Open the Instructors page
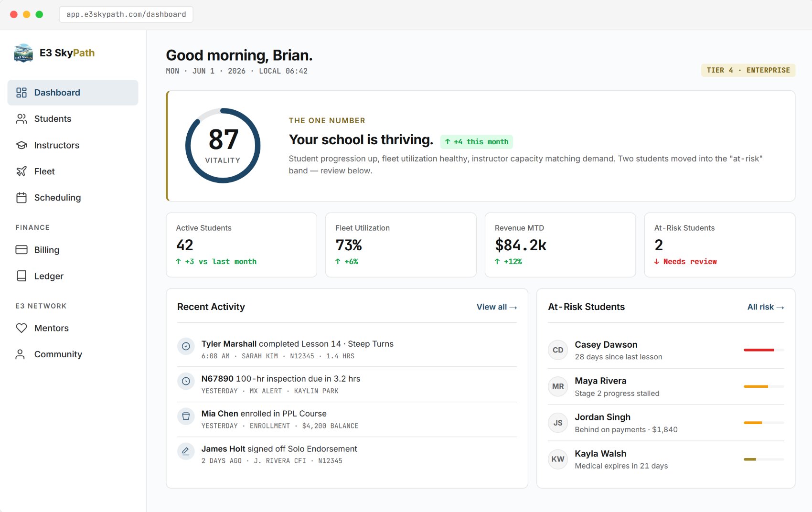 point(73,145)
